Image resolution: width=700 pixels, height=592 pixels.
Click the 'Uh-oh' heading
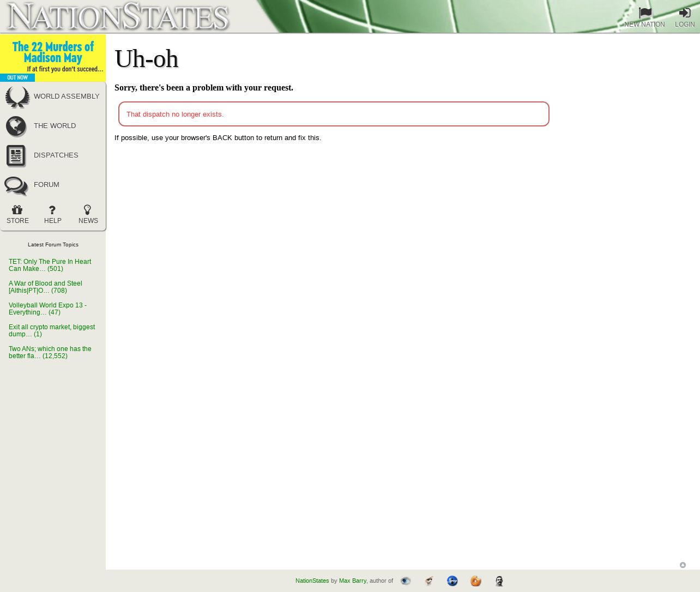[x=147, y=59]
